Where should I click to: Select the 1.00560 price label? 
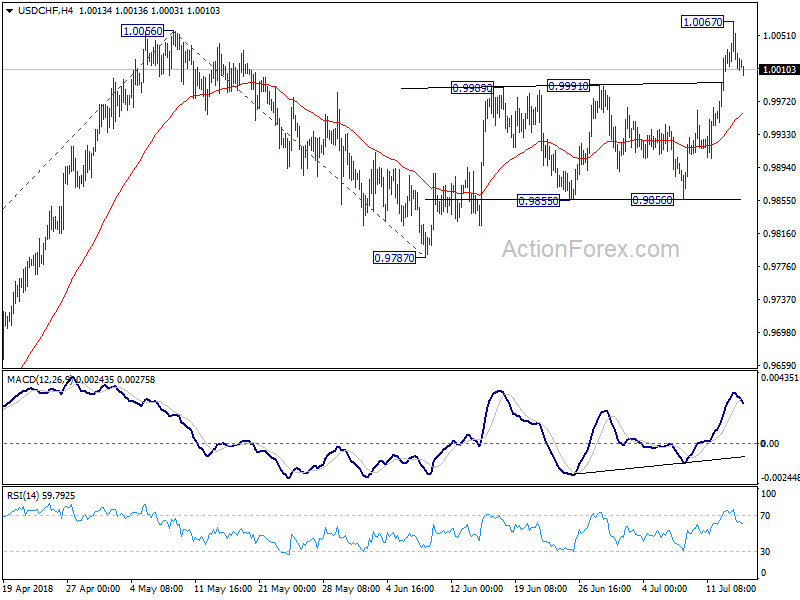[143, 31]
